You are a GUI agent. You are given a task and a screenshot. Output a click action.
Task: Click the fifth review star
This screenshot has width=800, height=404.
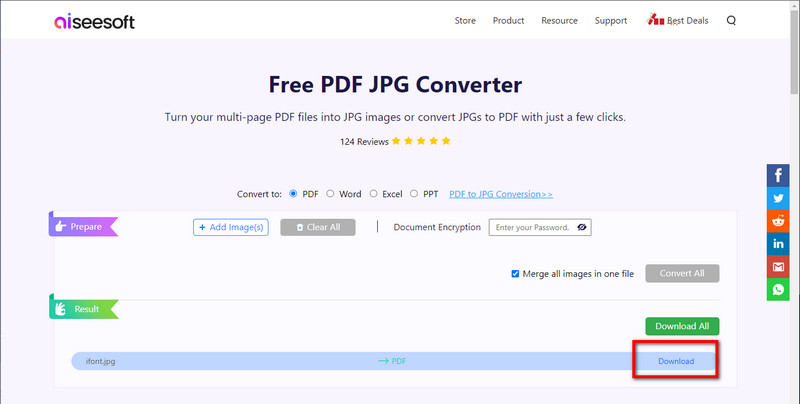[x=446, y=141]
